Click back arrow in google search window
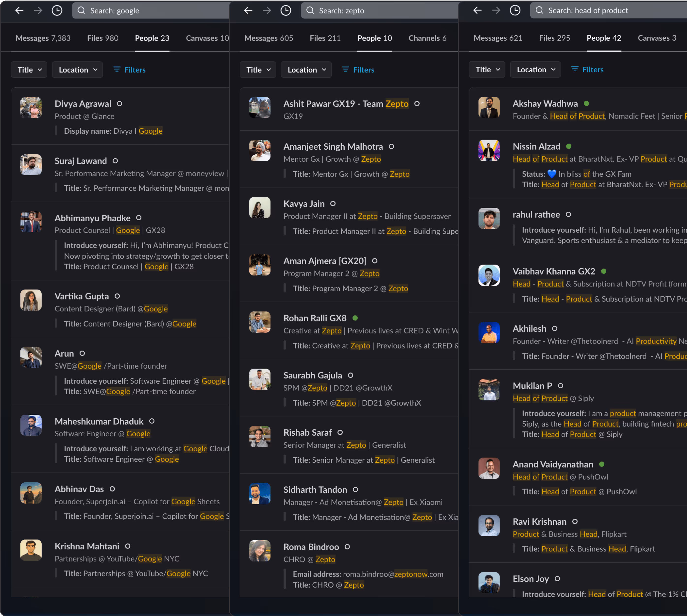 (x=19, y=11)
